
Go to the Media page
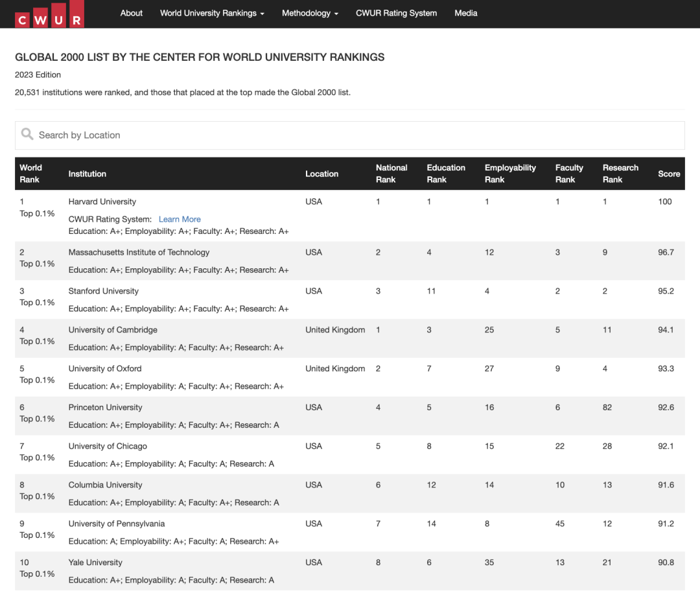(465, 13)
